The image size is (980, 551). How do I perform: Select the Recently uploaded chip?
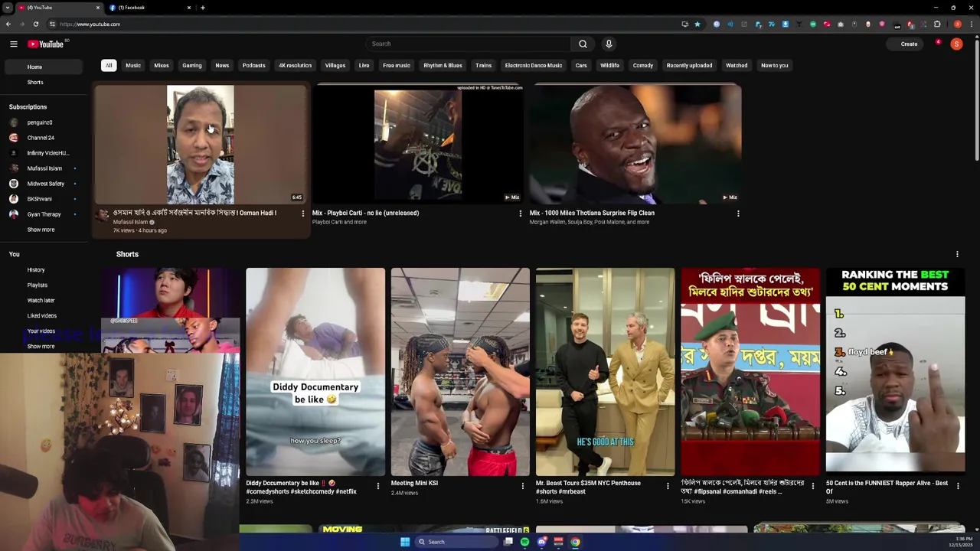point(689,65)
